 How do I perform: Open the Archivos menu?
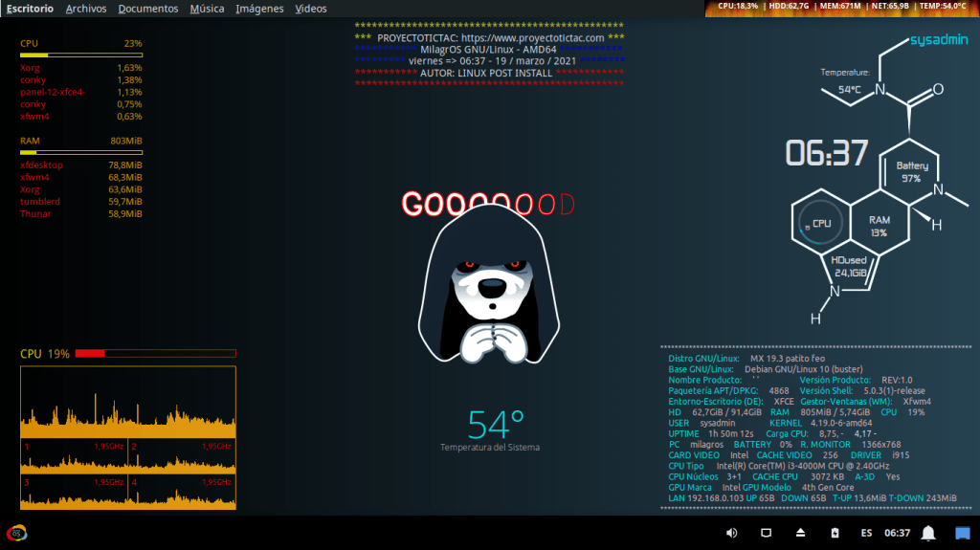86,9
